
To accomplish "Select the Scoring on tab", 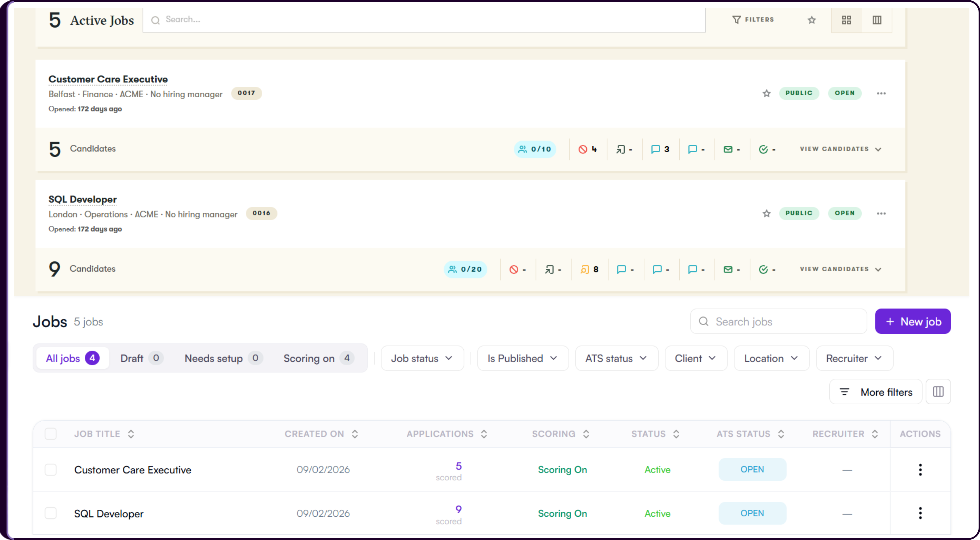I will (319, 359).
